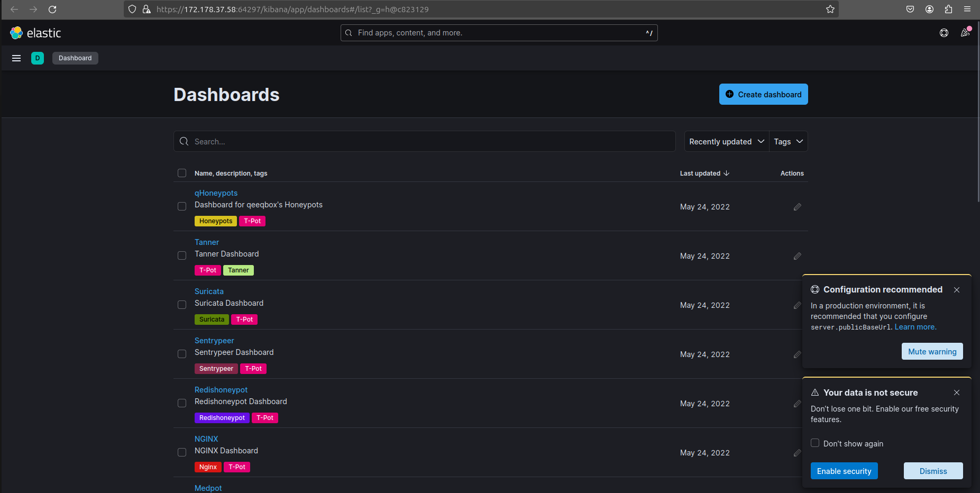
Task: Check the Suricata row checkbox
Action: point(182,305)
